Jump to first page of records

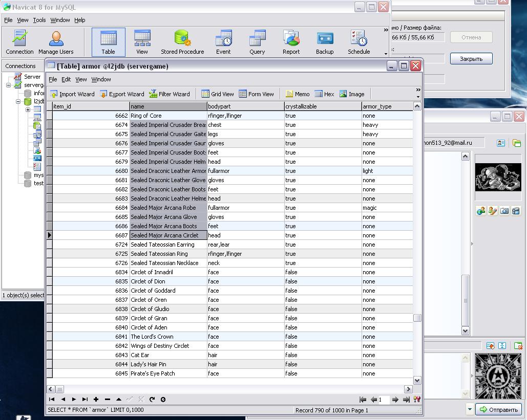click(363, 400)
